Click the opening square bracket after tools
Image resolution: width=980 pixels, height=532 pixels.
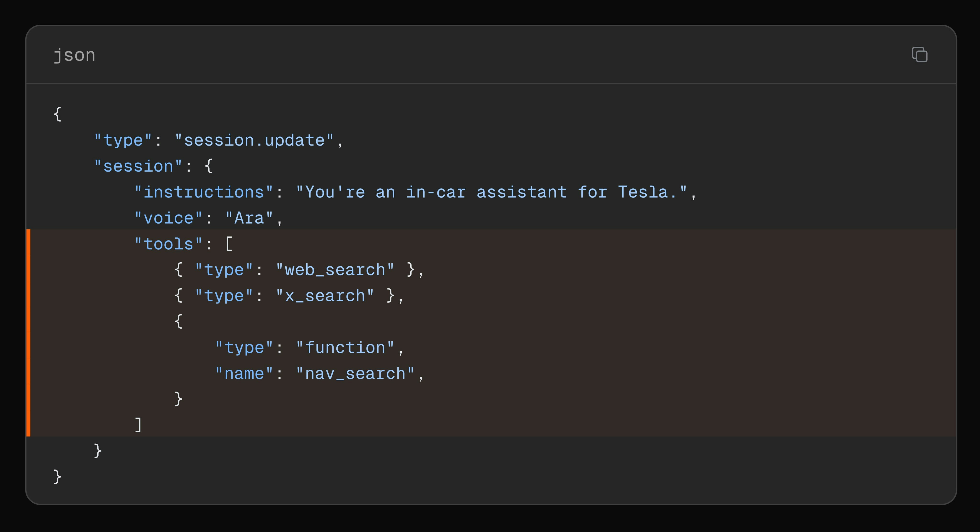pos(229,244)
